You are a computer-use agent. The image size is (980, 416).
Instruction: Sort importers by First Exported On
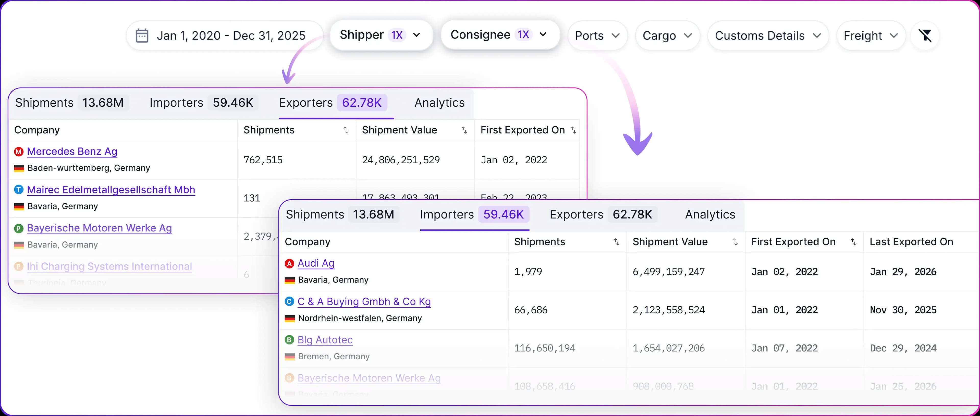(853, 242)
